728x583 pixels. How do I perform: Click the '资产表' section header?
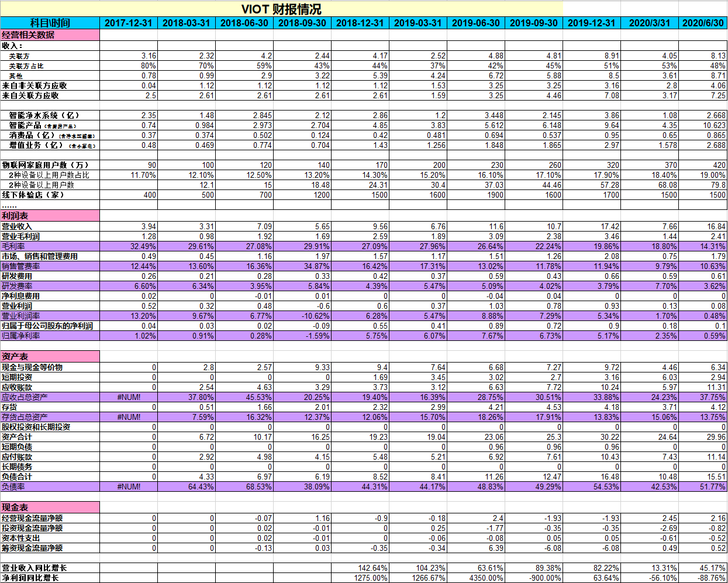tap(50, 356)
